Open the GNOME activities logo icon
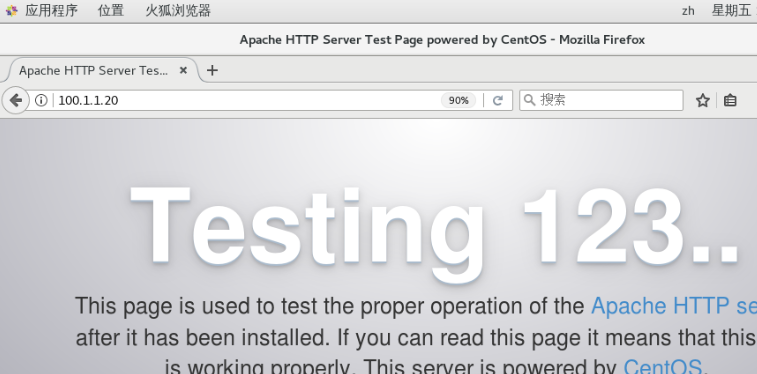757x374 pixels. click(x=12, y=11)
